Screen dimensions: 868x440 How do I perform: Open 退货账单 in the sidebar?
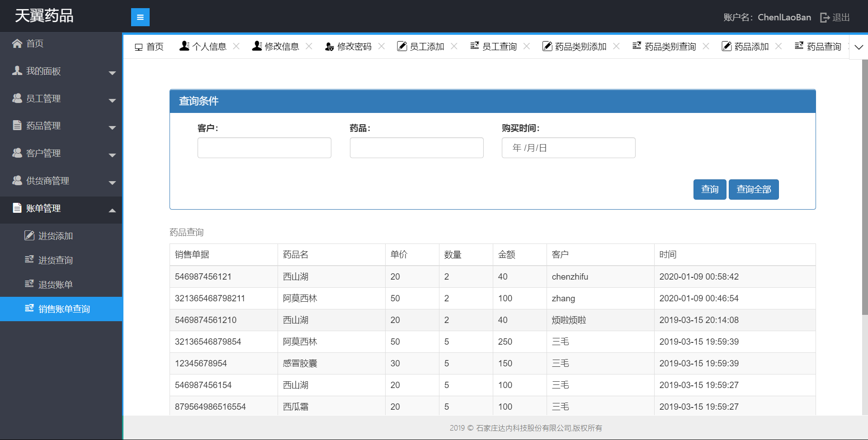[x=55, y=285]
